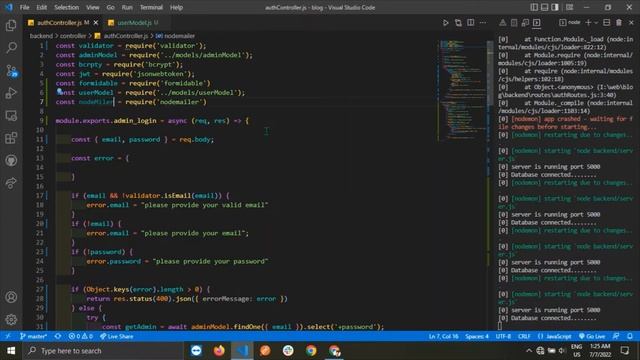Open Google Chrome from the taskbar
Viewport: 640px width, 360px height.
311,351
